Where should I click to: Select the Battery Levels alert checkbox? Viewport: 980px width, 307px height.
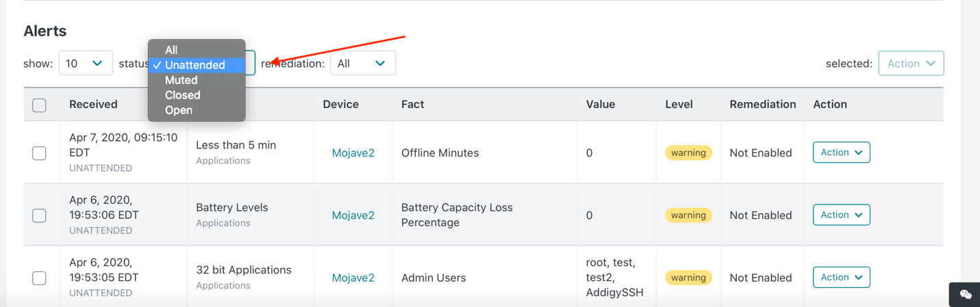[39, 215]
